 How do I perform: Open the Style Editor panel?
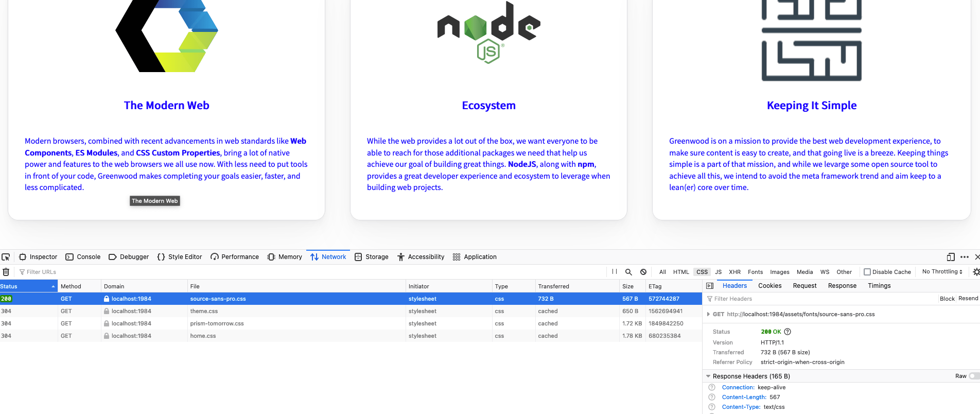point(180,257)
